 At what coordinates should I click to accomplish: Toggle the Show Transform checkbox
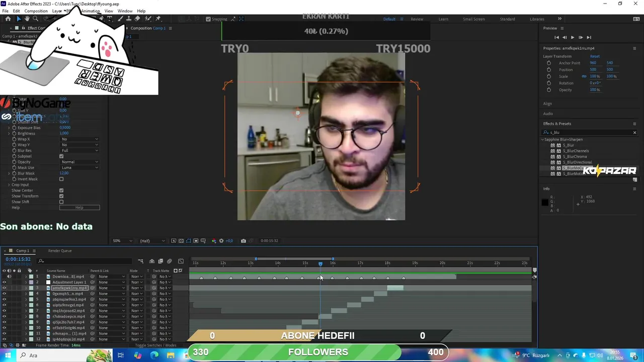(61, 196)
